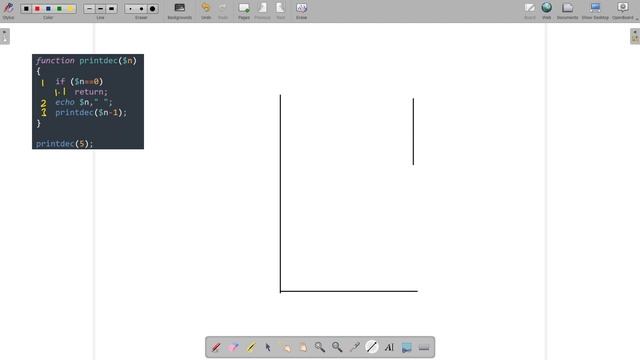The height and width of the screenshot is (360, 640).
Task: Select the Eraser tool in stylus palette
Action: click(x=233, y=347)
